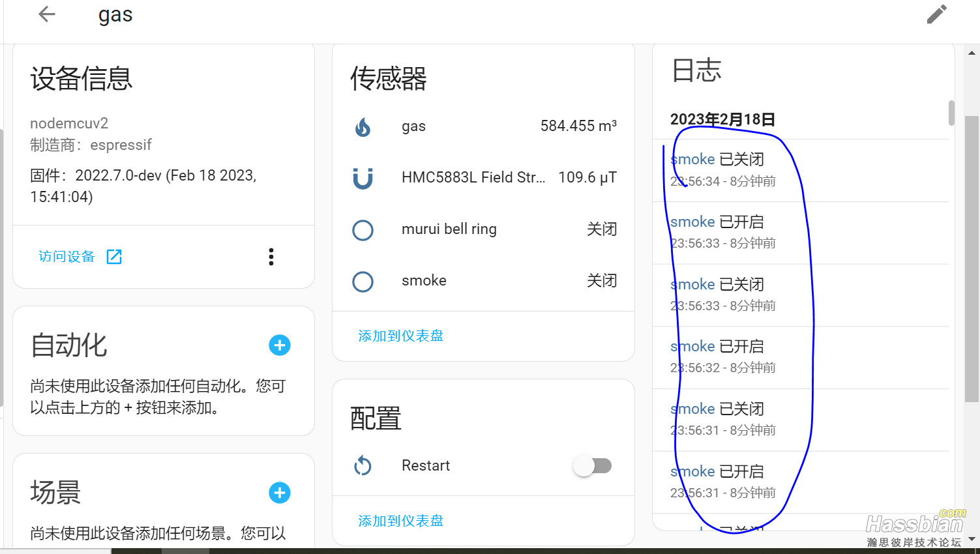Click the HMC5883L magnet icon
The width and height of the screenshot is (980, 554).
coord(363,178)
